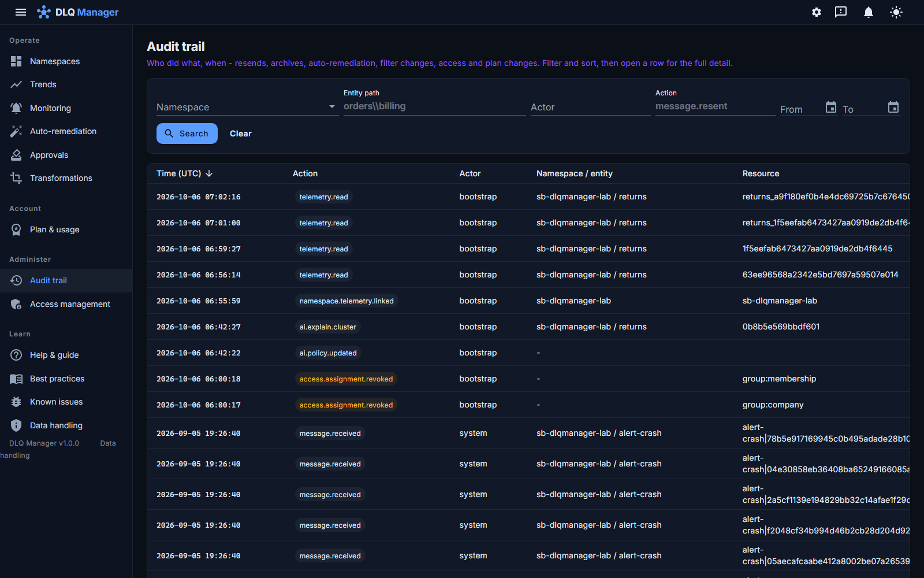The width and height of the screenshot is (924, 578).
Task: Open the From date calendar picker
Action: click(x=831, y=107)
